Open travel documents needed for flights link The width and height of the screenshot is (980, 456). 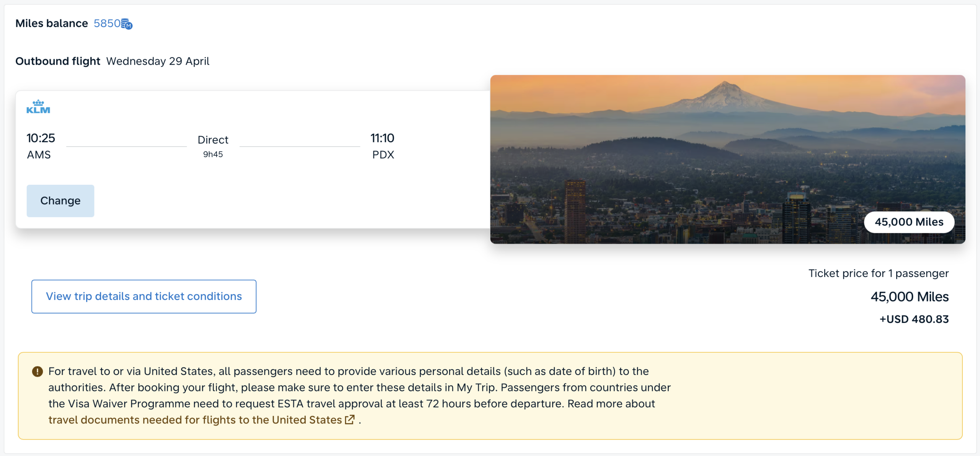[x=195, y=420]
